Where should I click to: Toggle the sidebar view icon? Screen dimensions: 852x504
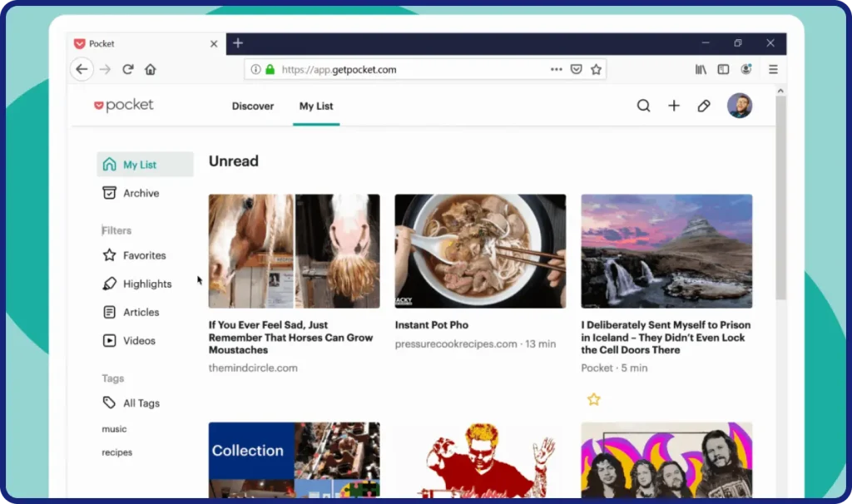723,70
